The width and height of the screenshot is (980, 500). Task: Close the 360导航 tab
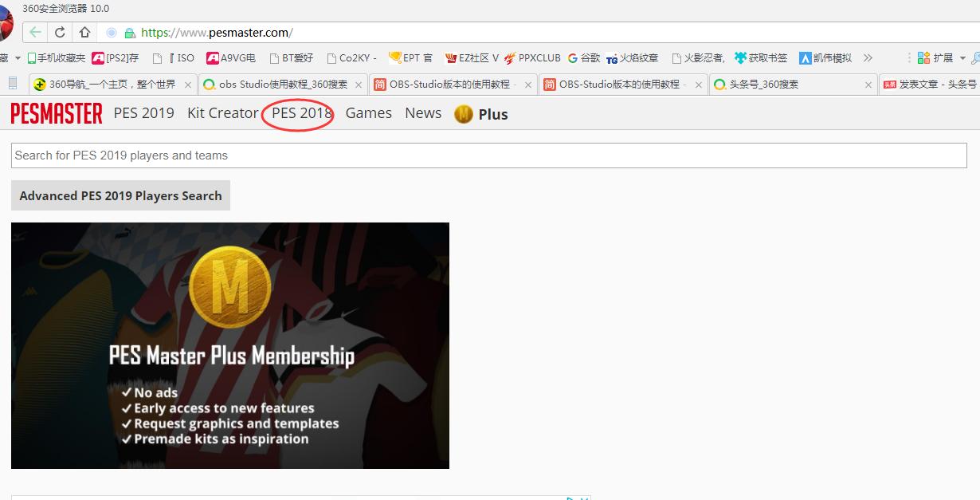[188, 85]
